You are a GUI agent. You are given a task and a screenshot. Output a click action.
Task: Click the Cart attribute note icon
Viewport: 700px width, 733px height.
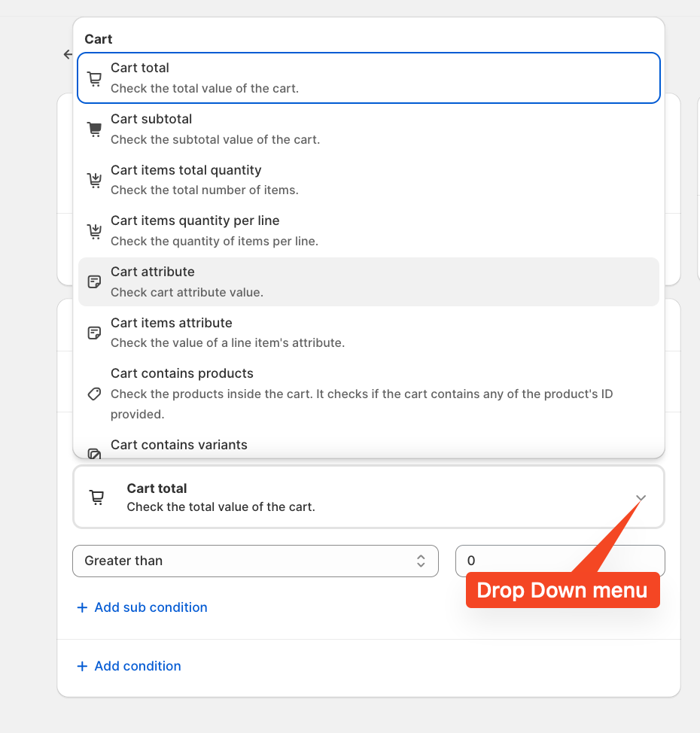[x=94, y=282]
